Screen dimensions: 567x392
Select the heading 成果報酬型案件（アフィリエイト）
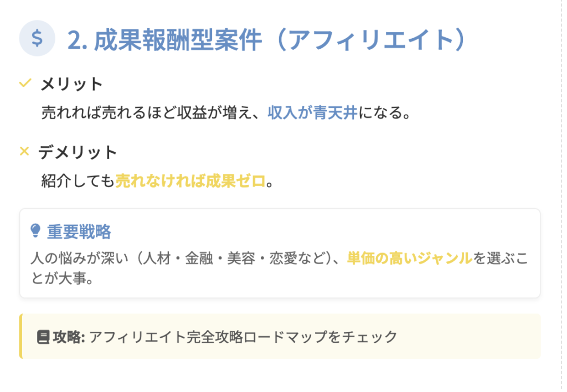tap(266, 39)
